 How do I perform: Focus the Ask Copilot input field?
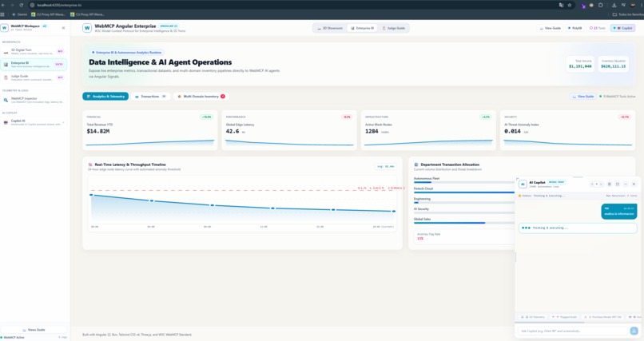tap(573, 331)
